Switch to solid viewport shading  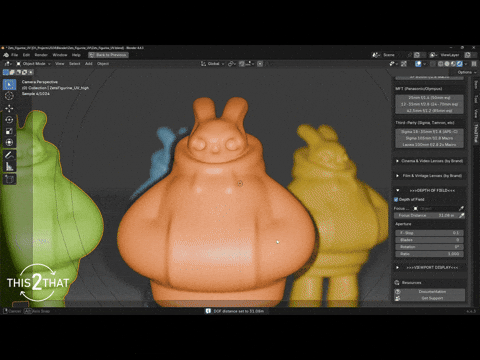point(447,64)
